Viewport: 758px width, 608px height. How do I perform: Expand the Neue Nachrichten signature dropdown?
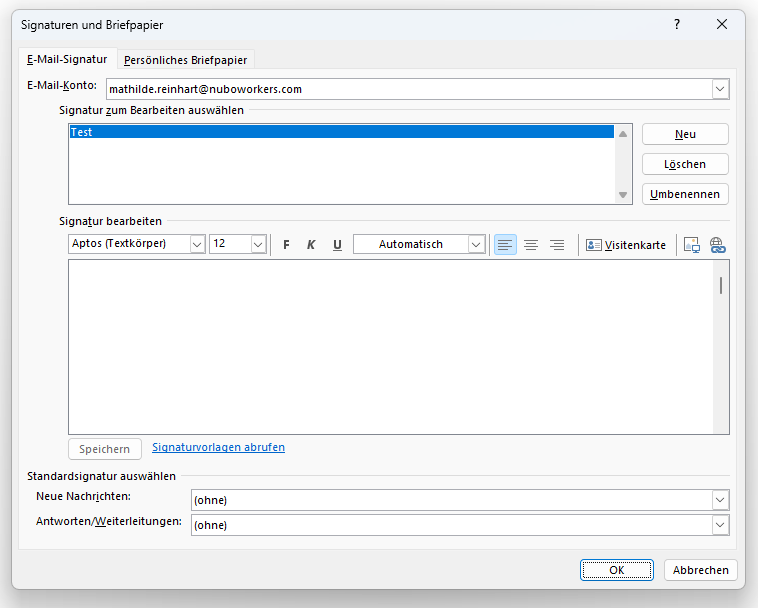[720, 500]
